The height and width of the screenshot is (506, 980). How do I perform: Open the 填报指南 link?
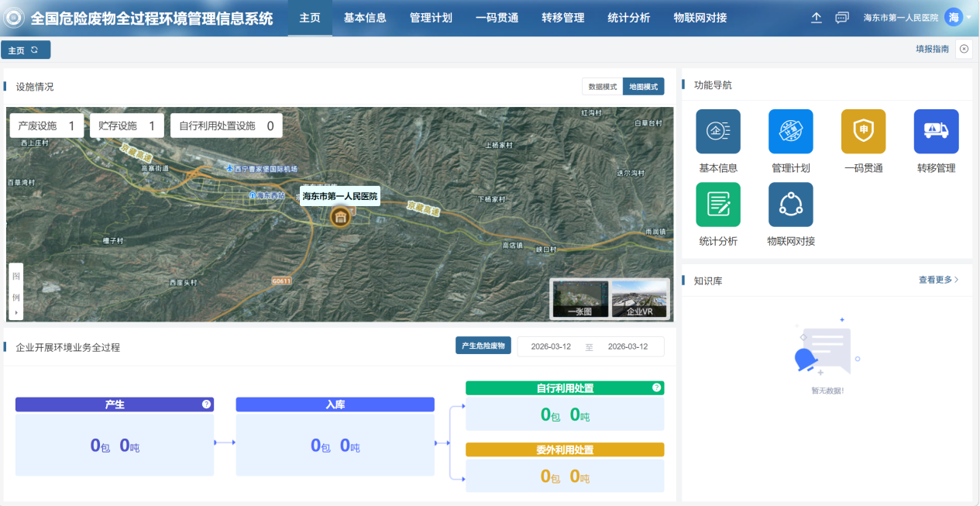(x=933, y=49)
